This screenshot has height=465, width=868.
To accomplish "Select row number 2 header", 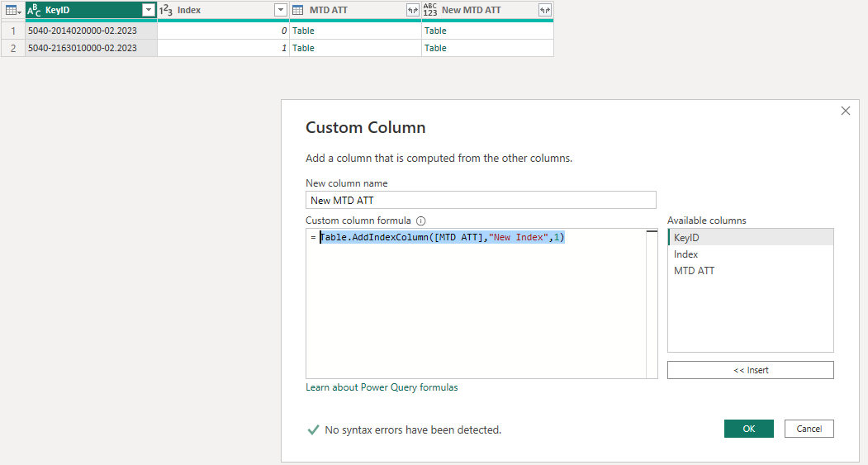I will pyautogui.click(x=13, y=48).
